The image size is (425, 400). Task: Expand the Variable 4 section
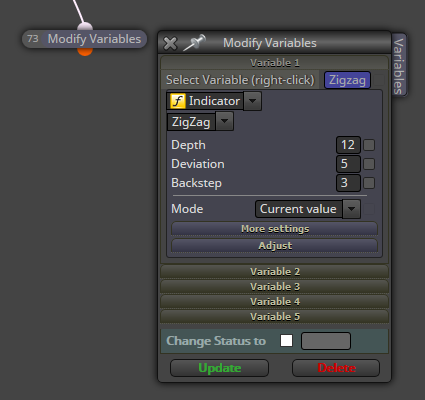(275, 302)
